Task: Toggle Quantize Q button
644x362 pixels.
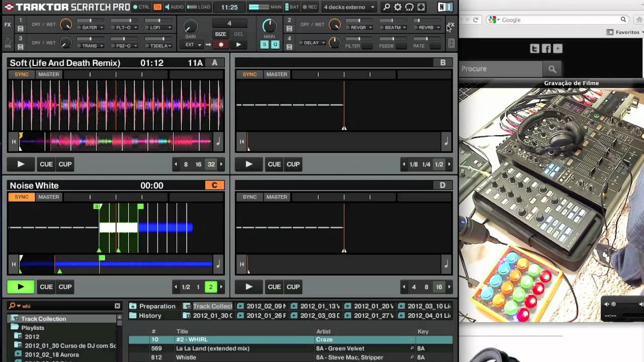Action: coord(275,45)
